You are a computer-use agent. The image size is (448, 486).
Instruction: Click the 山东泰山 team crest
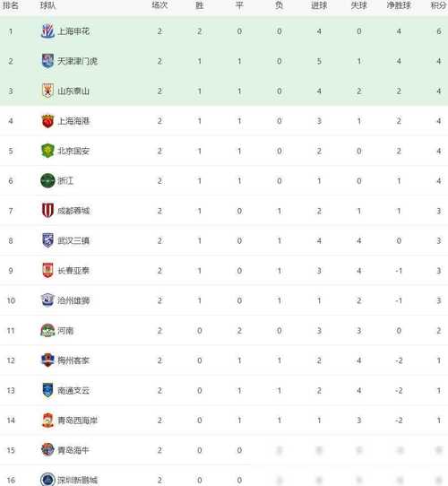tap(47, 91)
